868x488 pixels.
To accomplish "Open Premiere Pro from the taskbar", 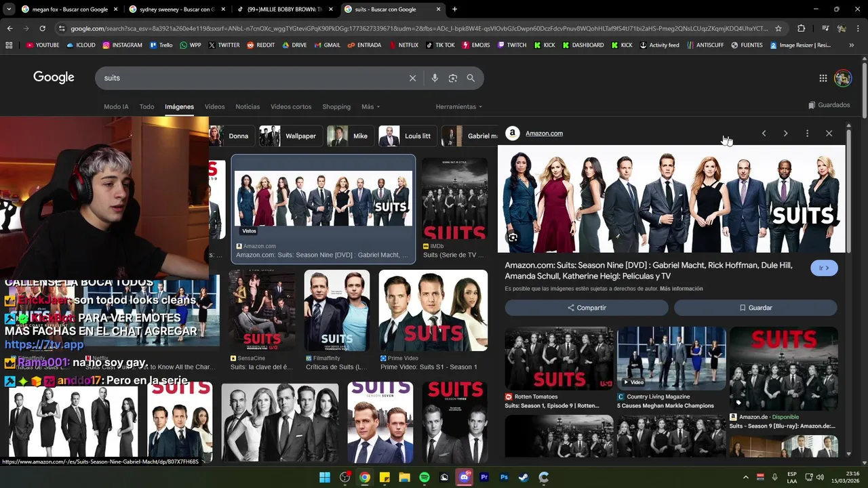I will [x=484, y=477].
